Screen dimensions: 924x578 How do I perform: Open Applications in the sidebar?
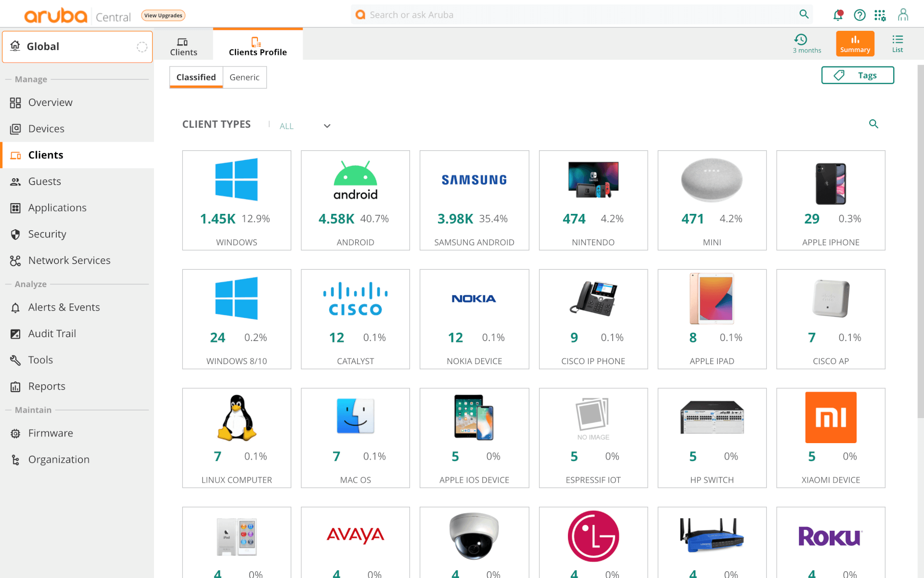click(x=77, y=208)
